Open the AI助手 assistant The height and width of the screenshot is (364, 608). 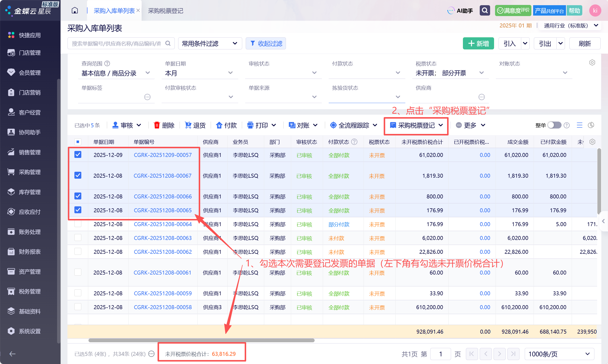click(x=460, y=11)
